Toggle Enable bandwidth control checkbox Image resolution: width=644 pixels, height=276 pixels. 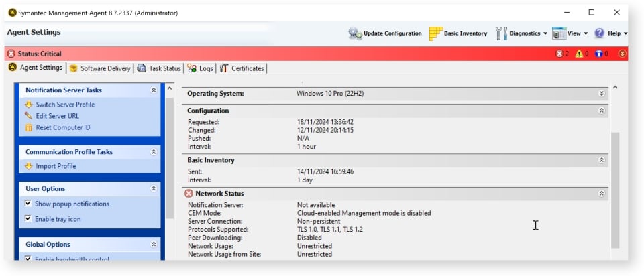click(28, 259)
